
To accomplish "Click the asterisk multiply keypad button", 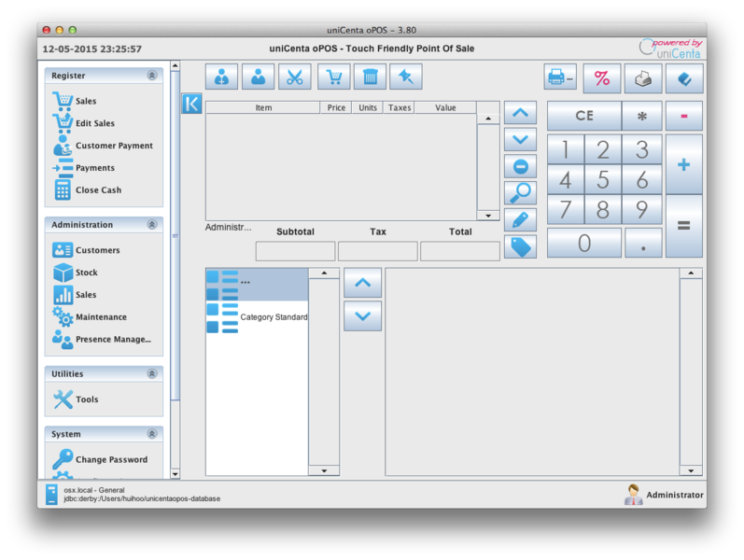I will 642,116.
